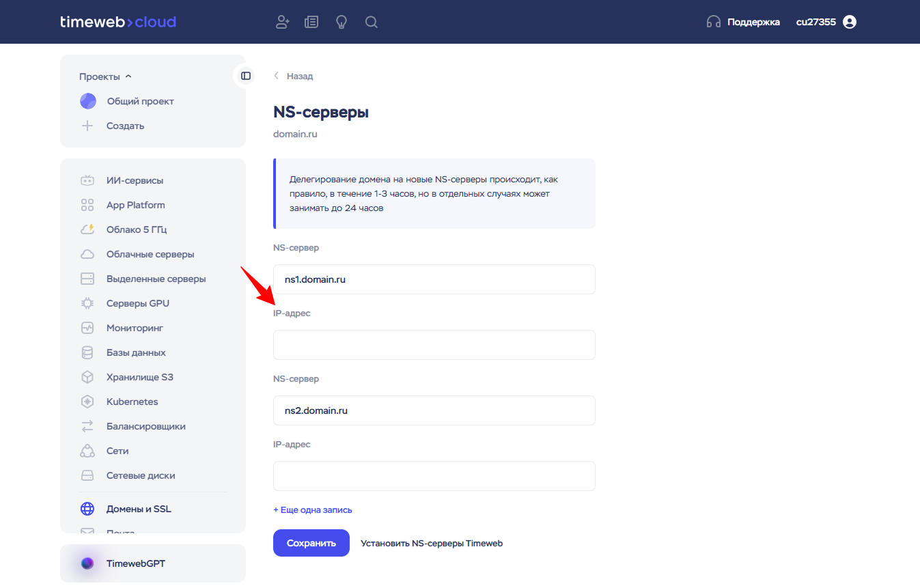920x588 pixels.
Task: Click the App Platform grid icon
Action: coord(87,205)
